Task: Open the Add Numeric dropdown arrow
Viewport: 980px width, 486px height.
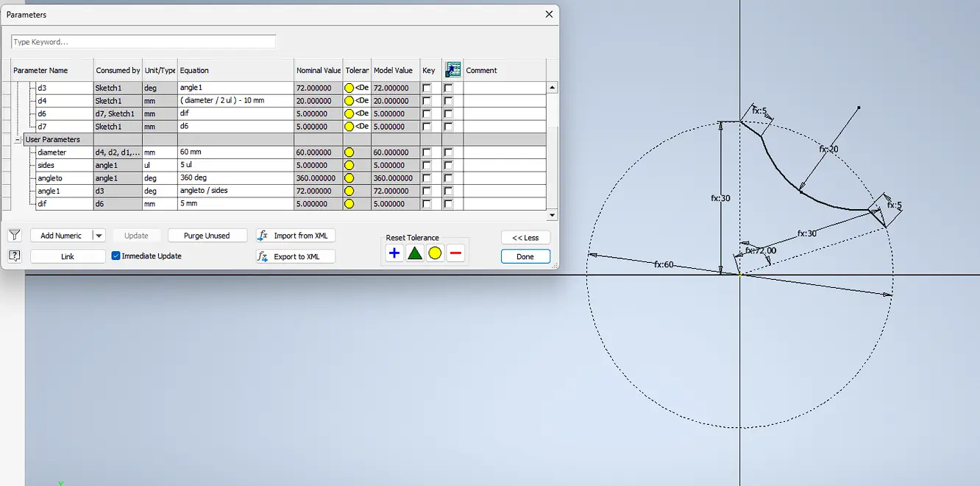Action: [x=99, y=235]
